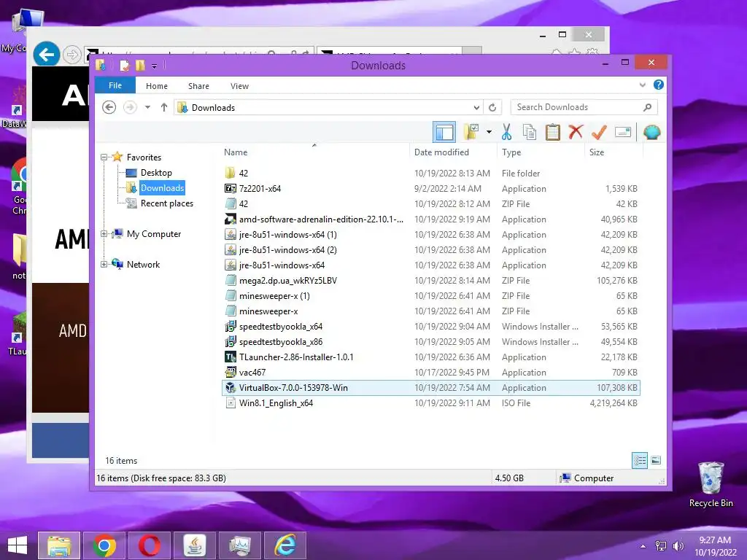Open the Recycle Bin desktop icon
This screenshot has height=560, width=747.
711,485
